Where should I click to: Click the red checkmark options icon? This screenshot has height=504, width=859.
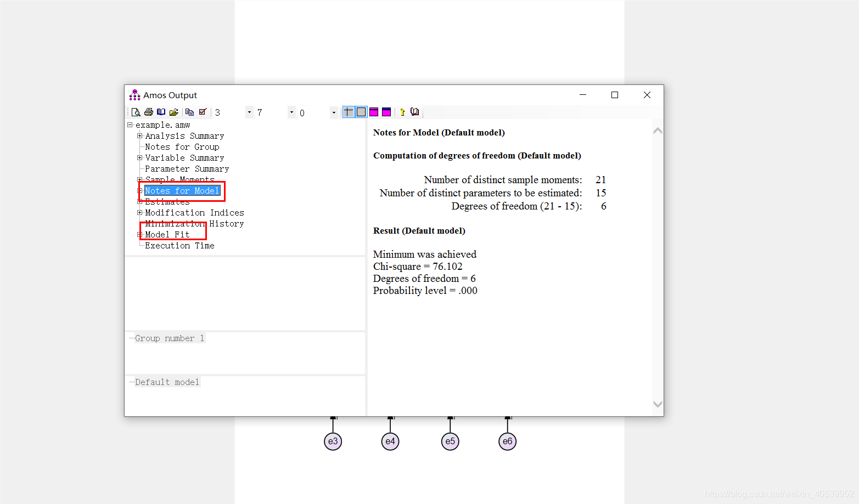click(203, 112)
